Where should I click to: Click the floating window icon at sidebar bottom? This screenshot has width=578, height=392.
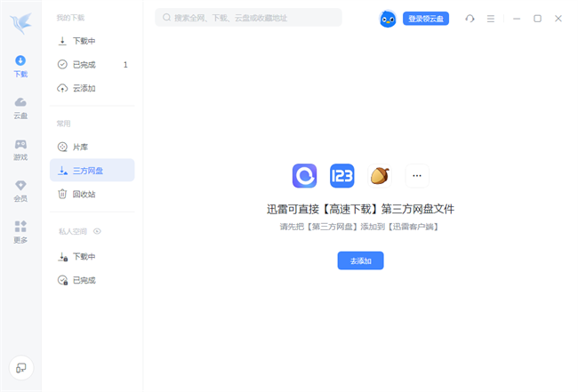(x=20, y=367)
